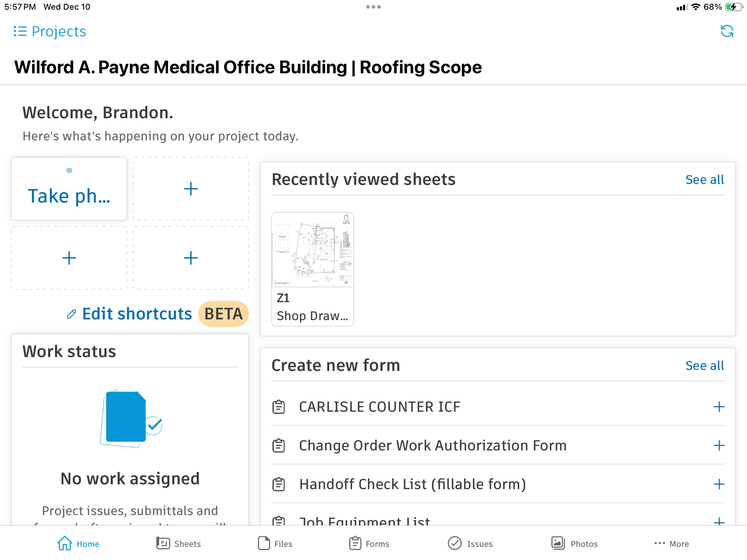Viewport: 747px width, 560px height.
Task: Add a Change Order Work Authorization Form
Action: coord(719,446)
